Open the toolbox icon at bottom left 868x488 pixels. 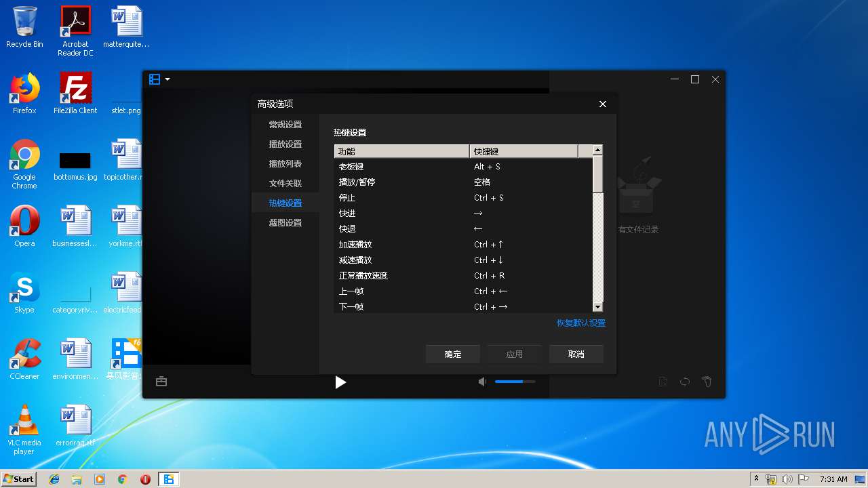[x=161, y=382]
